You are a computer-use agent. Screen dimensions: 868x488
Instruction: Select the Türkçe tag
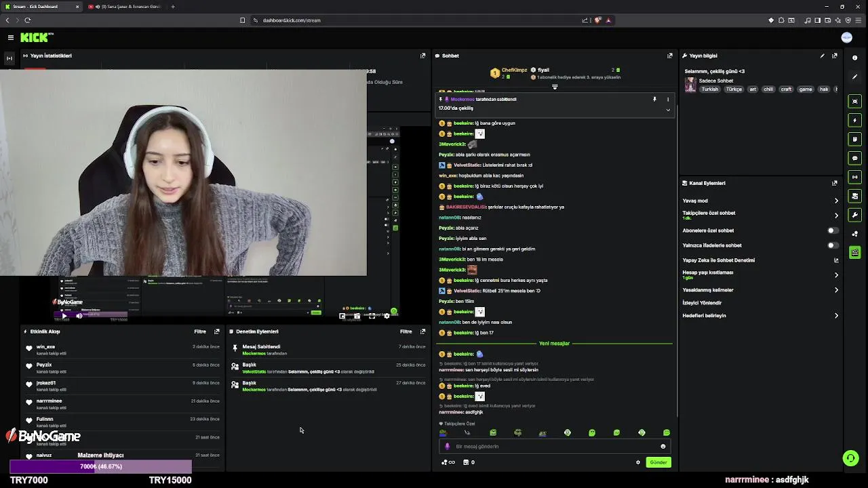pos(734,89)
